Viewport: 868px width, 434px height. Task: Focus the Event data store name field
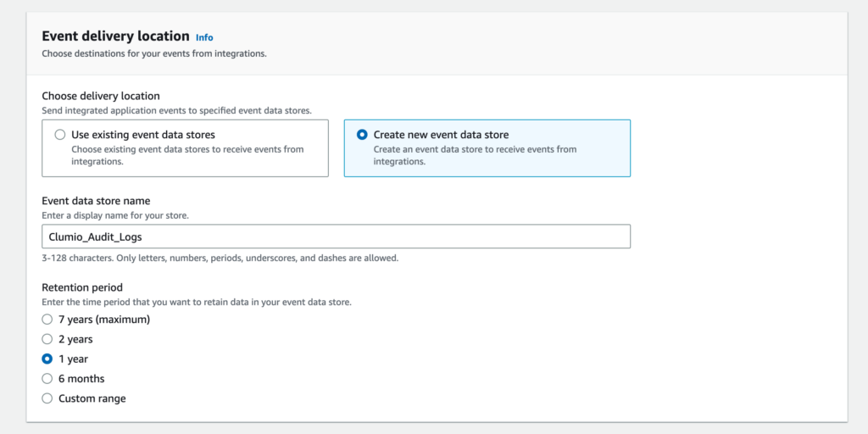[x=336, y=236]
